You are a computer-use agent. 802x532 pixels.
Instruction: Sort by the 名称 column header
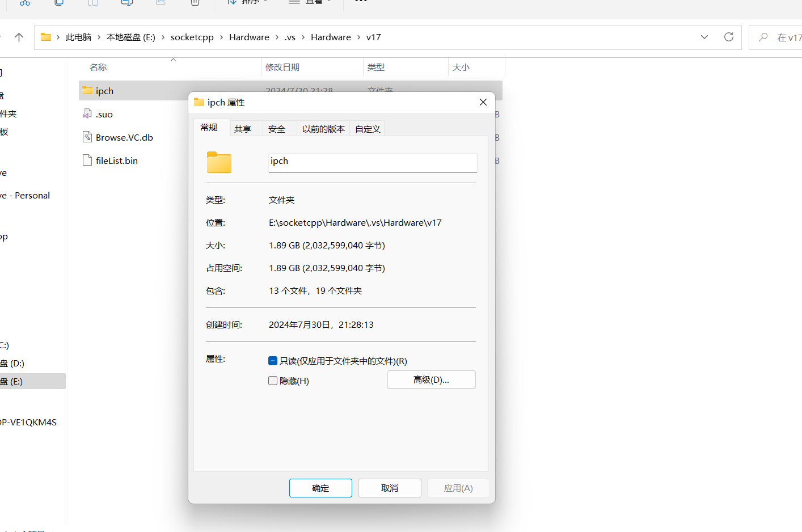coord(98,67)
